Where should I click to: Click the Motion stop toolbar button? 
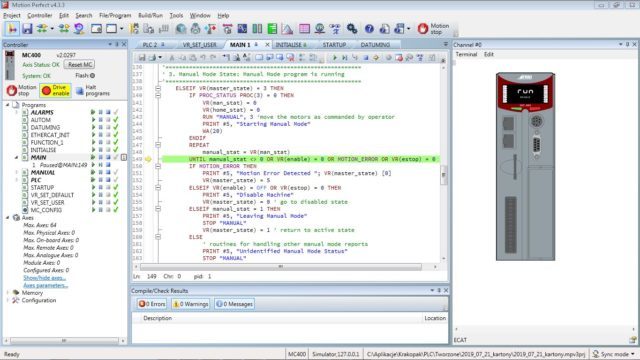[x=433, y=29]
